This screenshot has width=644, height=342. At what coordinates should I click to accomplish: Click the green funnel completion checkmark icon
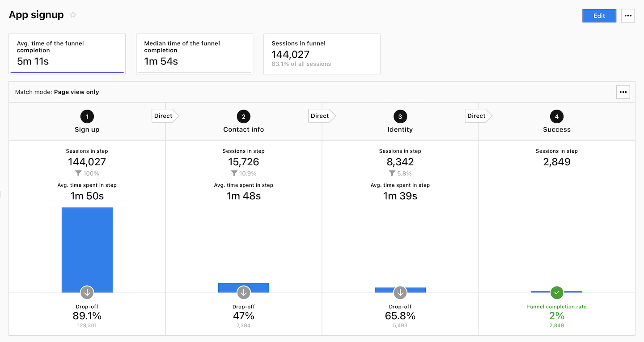click(557, 293)
